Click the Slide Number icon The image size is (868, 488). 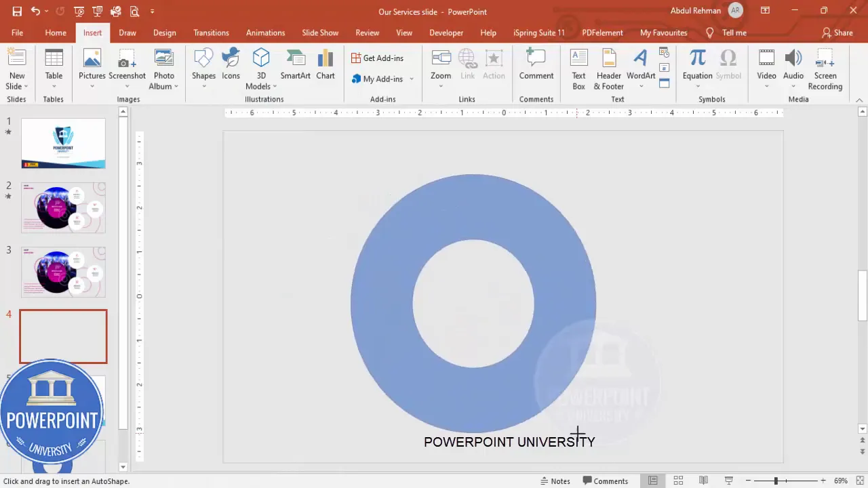664,68
